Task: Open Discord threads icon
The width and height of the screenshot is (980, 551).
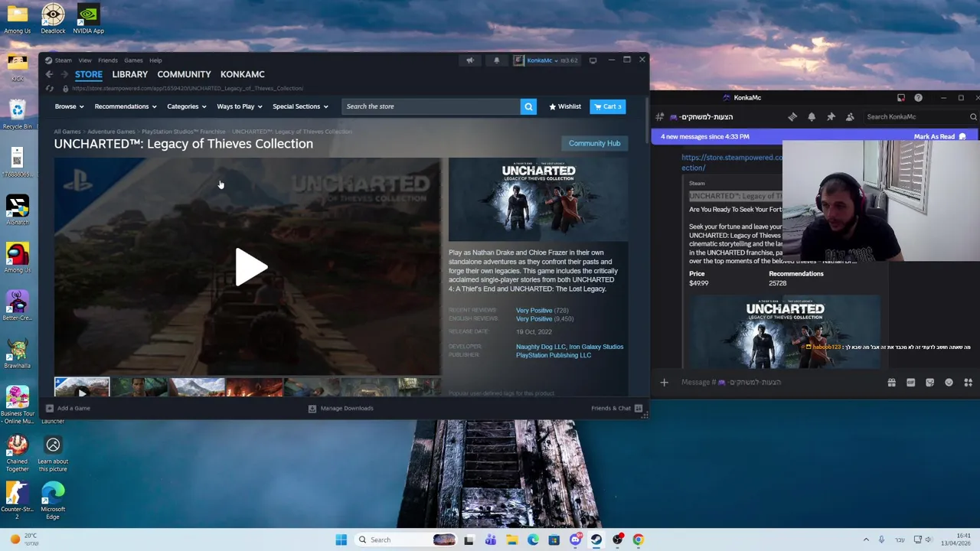Action: tap(792, 117)
